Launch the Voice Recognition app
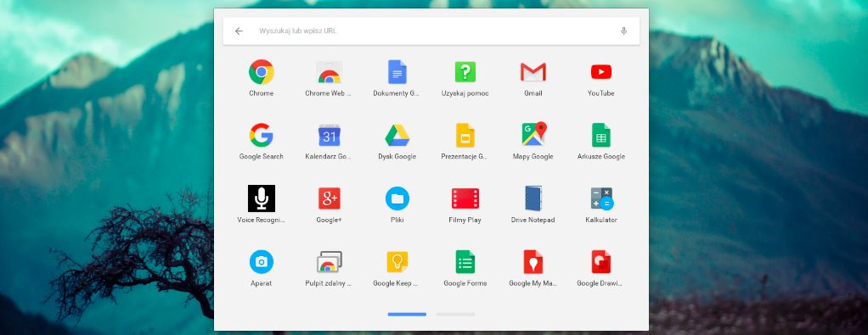This screenshot has height=335, width=868. [x=262, y=198]
